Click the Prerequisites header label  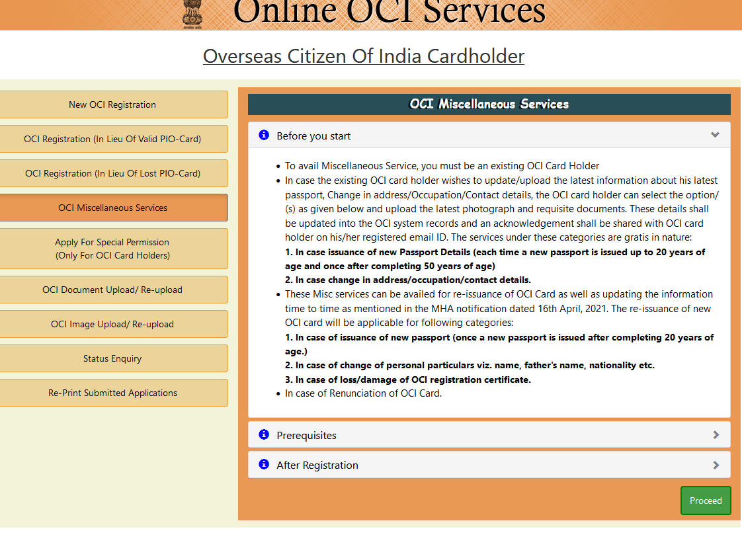click(307, 436)
